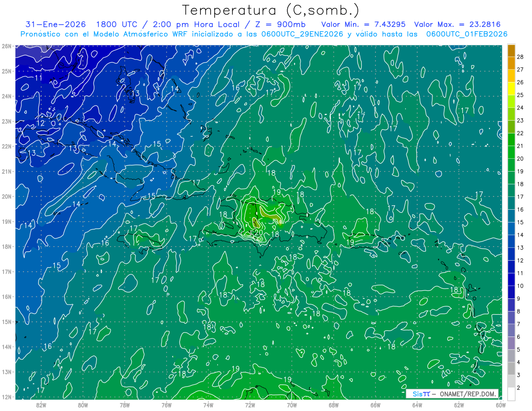Click the "60W" longitude axis label
Viewport: 532px width, 411px height.
point(501,405)
